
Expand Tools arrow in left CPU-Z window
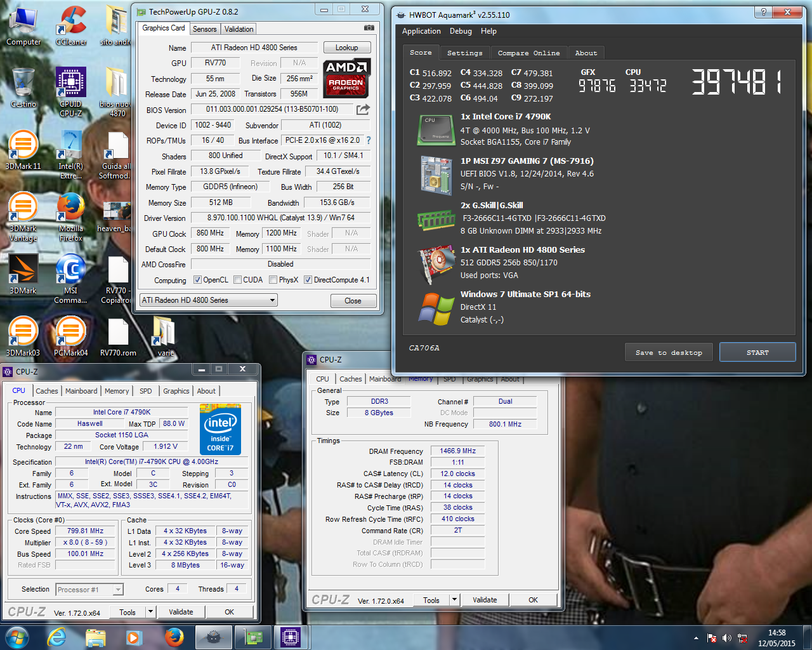point(150,612)
